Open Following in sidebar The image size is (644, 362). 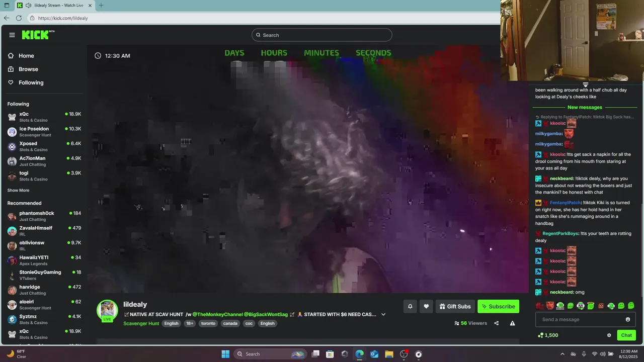tap(26, 82)
